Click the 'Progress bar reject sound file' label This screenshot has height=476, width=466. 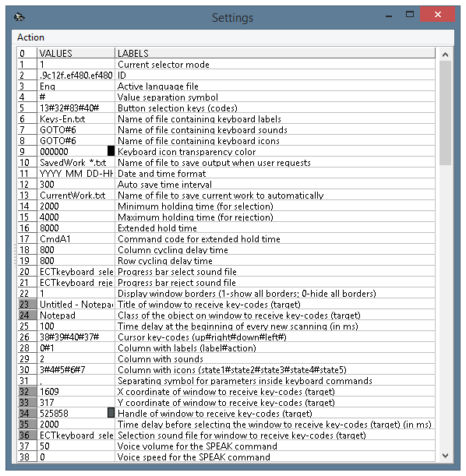coord(177,282)
